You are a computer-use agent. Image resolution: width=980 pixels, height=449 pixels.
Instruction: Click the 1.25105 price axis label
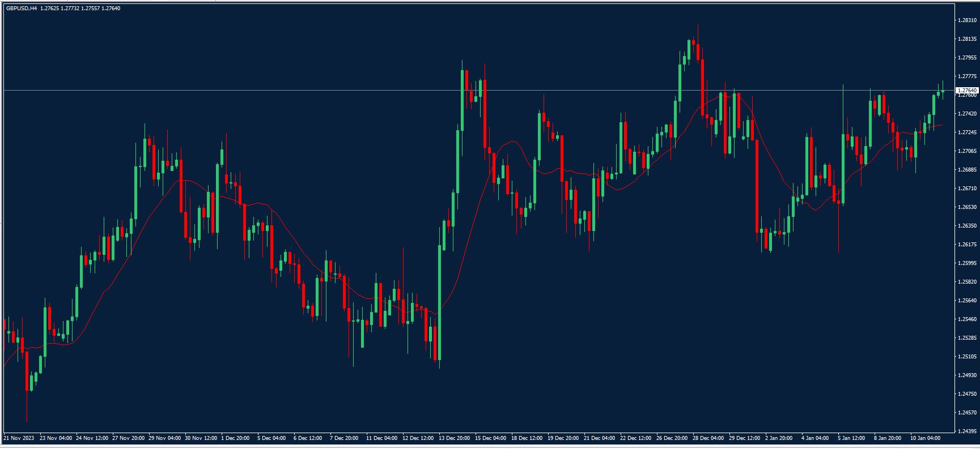[967, 357]
